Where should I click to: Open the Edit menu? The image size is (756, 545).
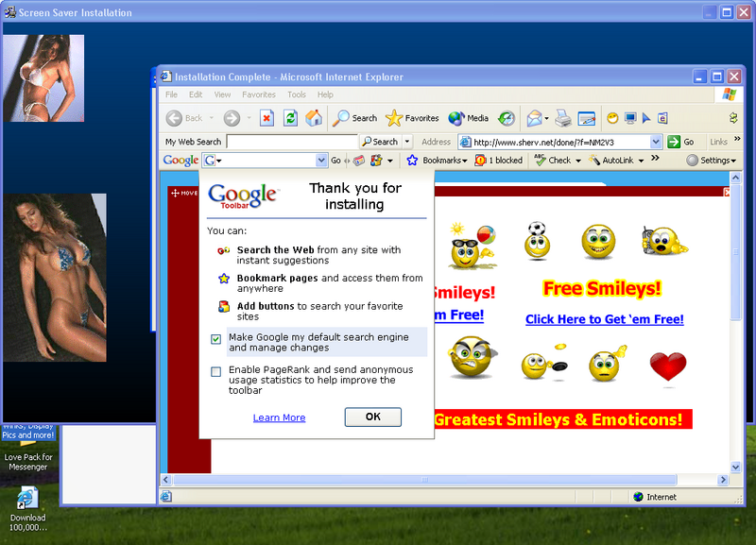point(196,94)
